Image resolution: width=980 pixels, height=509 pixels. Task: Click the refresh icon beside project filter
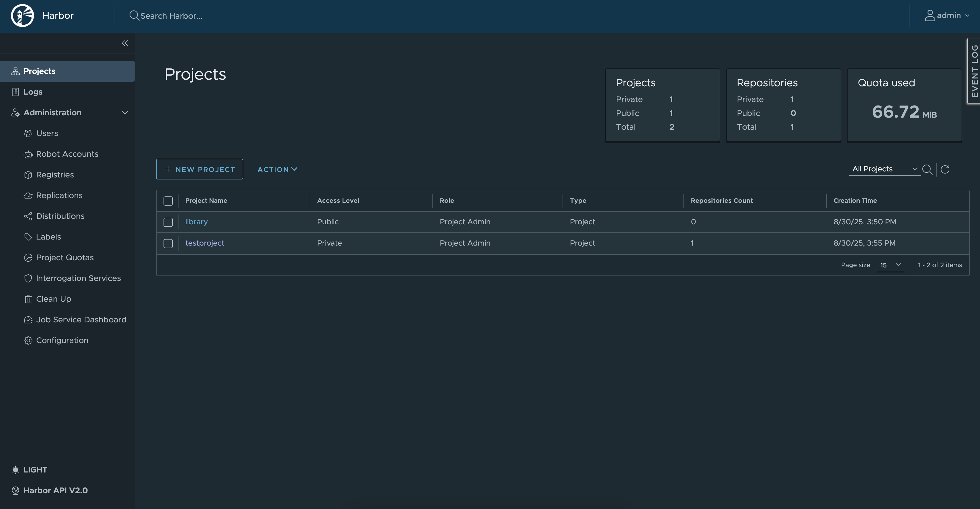click(945, 169)
